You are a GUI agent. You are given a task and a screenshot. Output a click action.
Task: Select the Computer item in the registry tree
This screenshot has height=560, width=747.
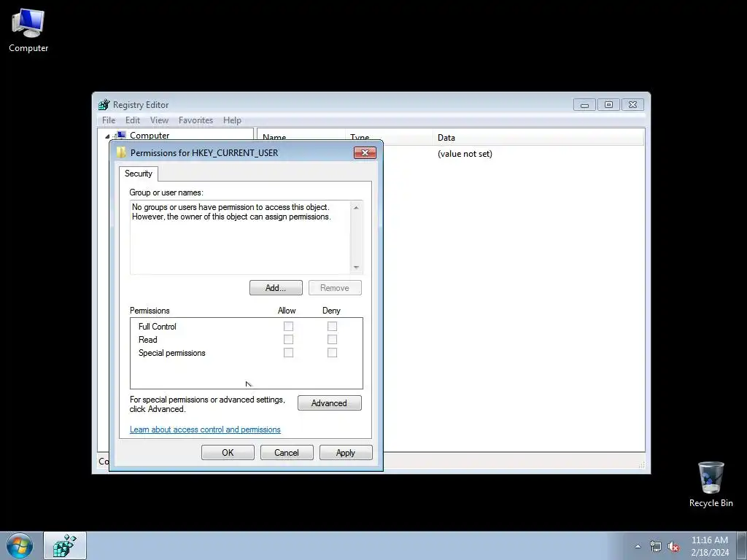(149, 135)
